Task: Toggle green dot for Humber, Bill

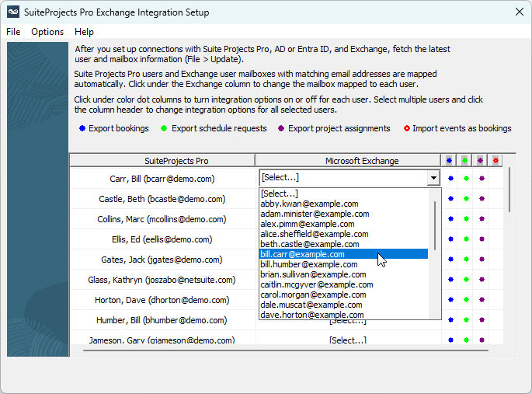Action: [x=466, y=319]
